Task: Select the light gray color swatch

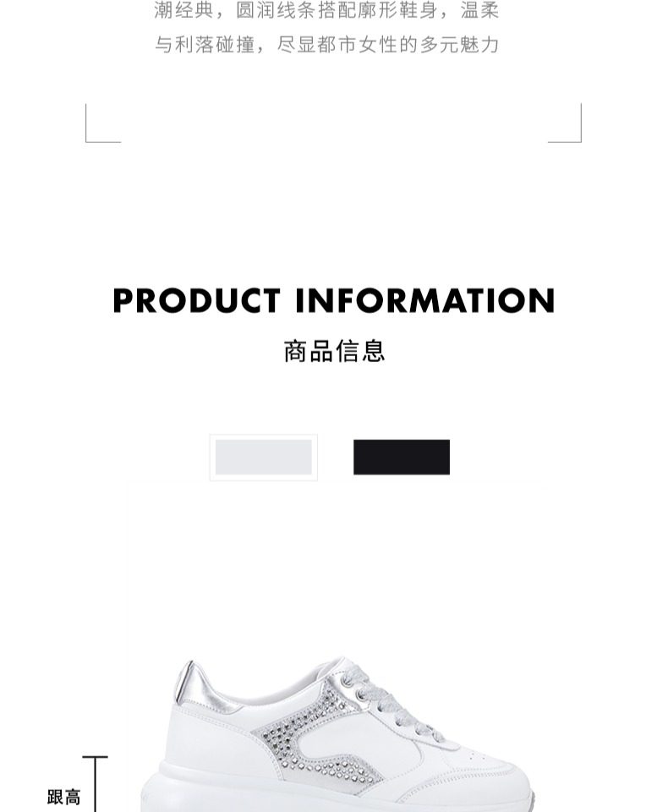Action: (263, 457)
